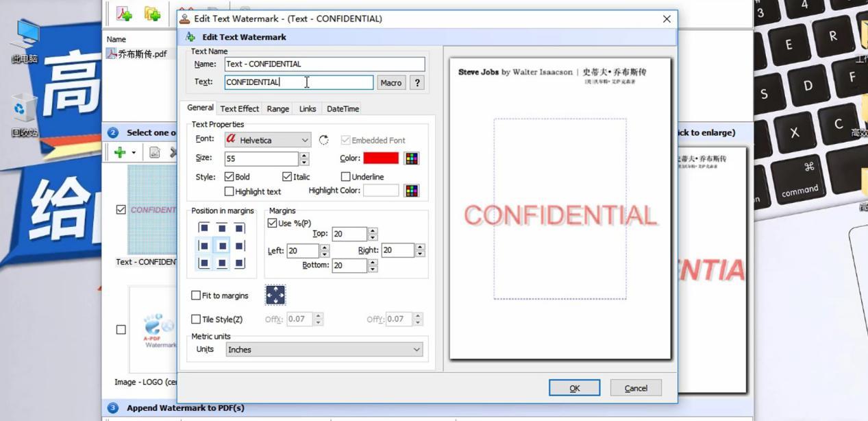Confirm the dialog with OK

coord(574,387)
